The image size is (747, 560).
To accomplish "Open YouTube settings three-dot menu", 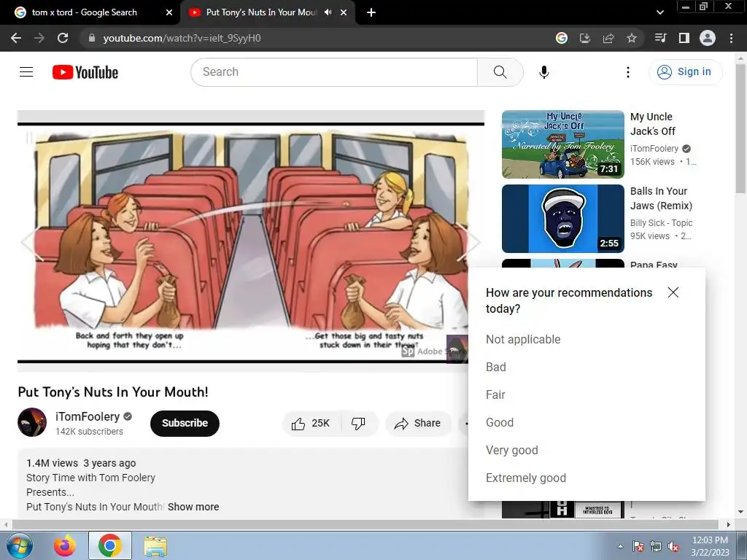I will pyautogui.click(x=628, y=72).
